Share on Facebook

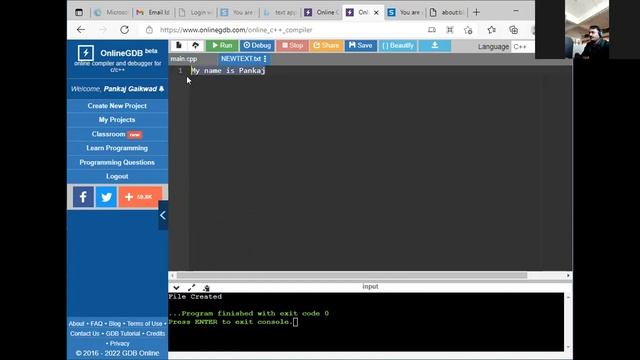point(83,197)
